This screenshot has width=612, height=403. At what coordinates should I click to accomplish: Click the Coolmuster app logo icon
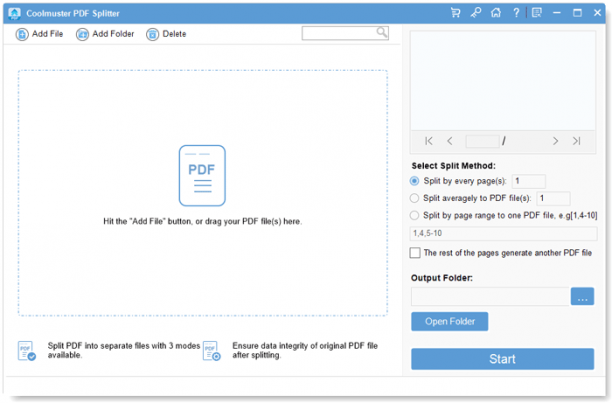14,13
